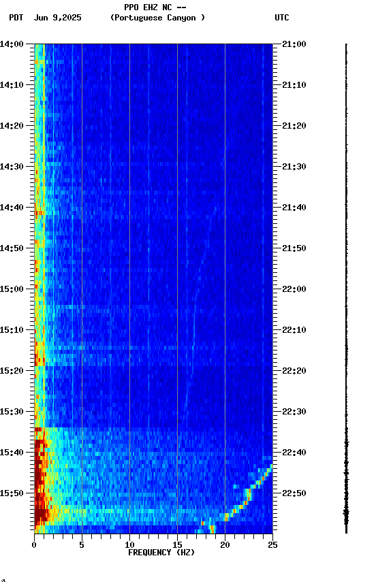Click the 10 Hz frequency axis label

[129, 545]
